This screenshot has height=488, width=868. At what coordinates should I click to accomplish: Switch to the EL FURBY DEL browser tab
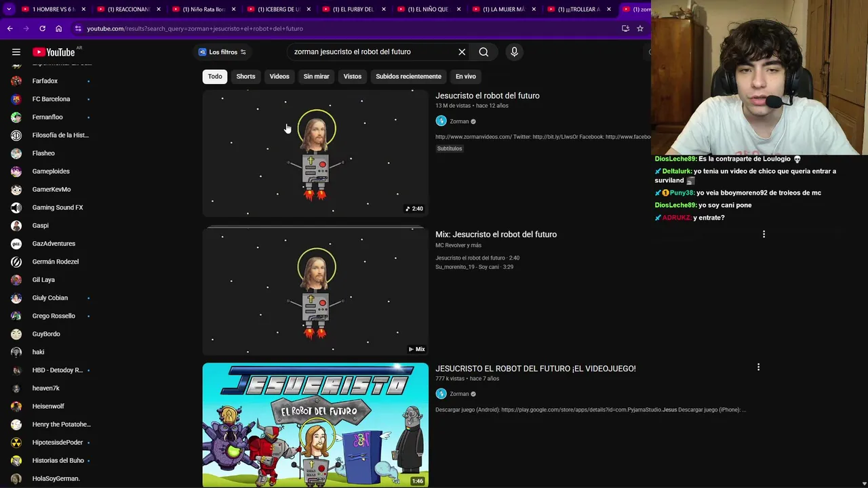353,9
